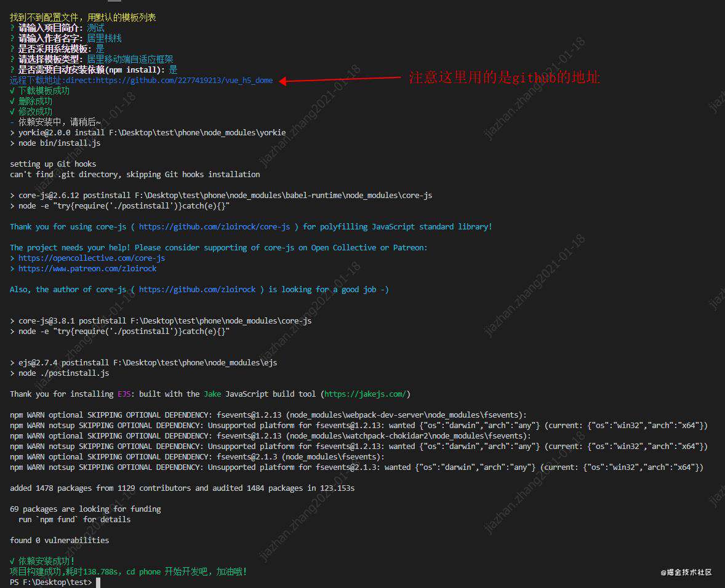Image resolution: width=725 pixels, height=588 pixels.
Task: Click the 'found 0 vulnerabilities' line
Action: 60,541
